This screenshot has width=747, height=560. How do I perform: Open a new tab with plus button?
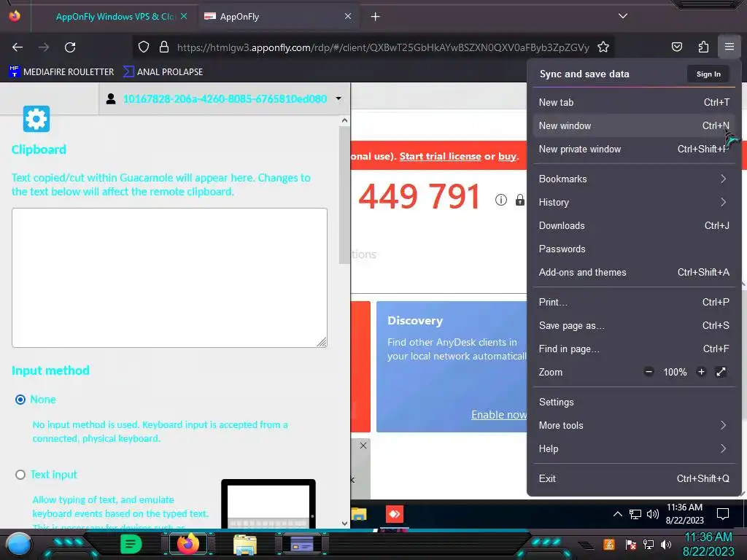[376, 17]
